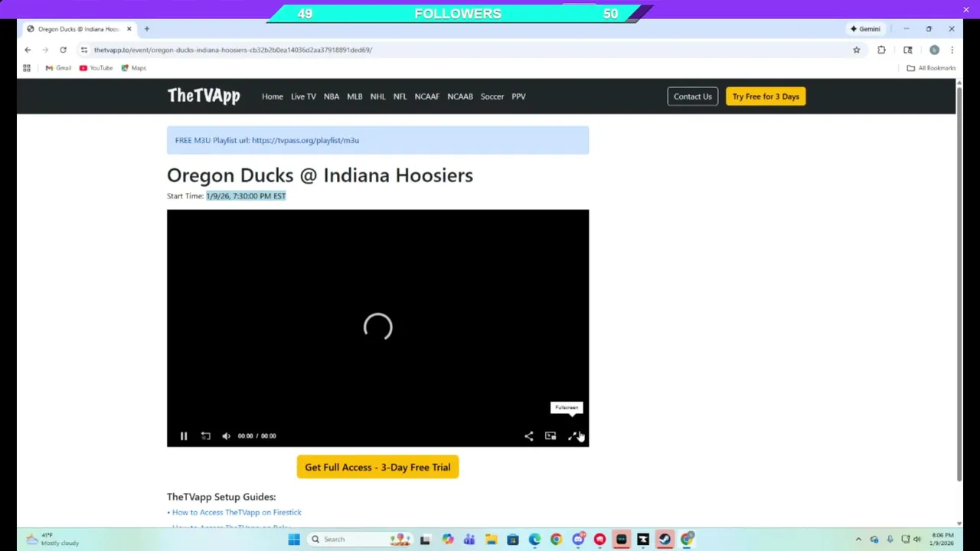View site information icon in address bar
The width and height of the screenshot is (980, 551).
pos(84,50)
